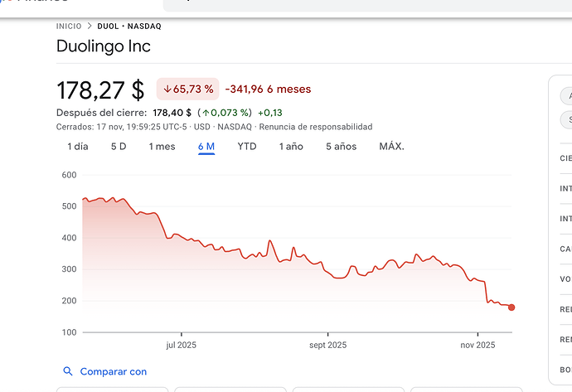The height and width of the screenshot is (392, 572).
Task: Switch chart to YTD range
Action: pyautogui.click(x=247, y=147)
